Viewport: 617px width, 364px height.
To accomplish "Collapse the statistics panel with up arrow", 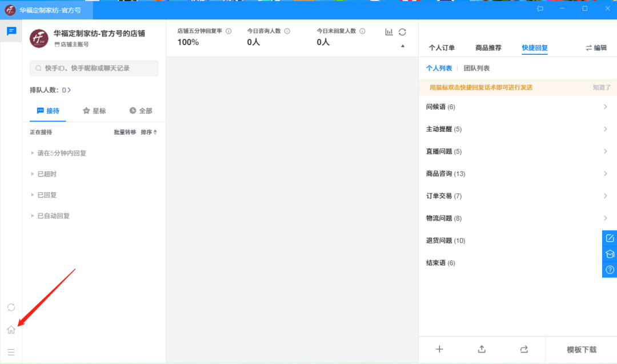I will [403, 46].
